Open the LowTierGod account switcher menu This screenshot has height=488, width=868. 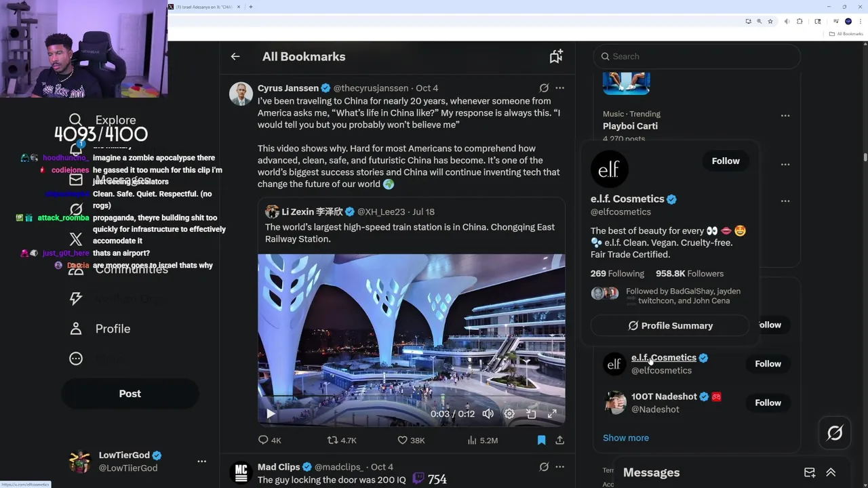pos(201,461)
